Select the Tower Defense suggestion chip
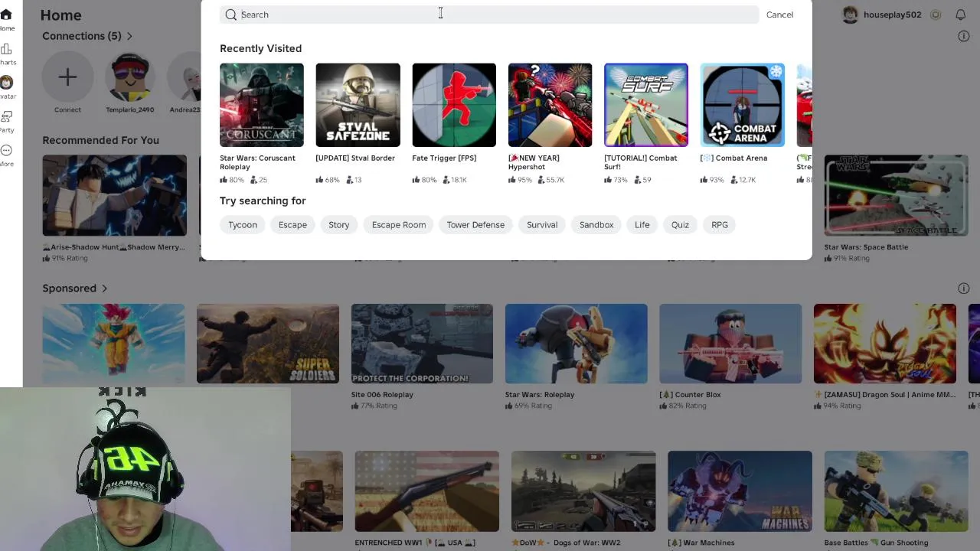980x551 pixels. coord(475,225)
